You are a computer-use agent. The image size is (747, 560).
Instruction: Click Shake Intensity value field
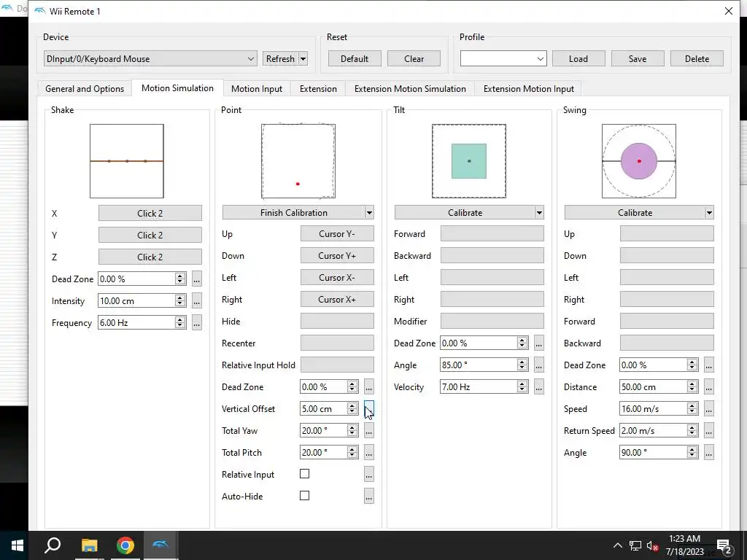136,301
